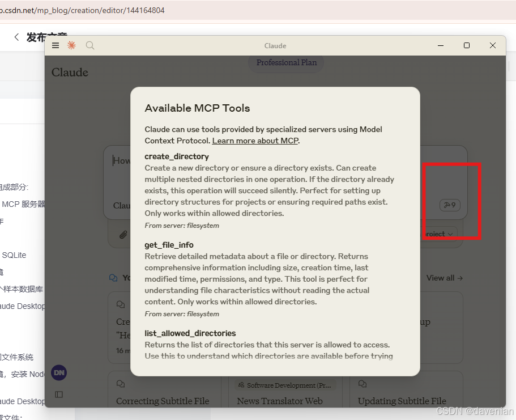Image resolution: width=516 pixels, height=420 pixels.
Task: Click the browser address bar URL
Action: (85, 10)
